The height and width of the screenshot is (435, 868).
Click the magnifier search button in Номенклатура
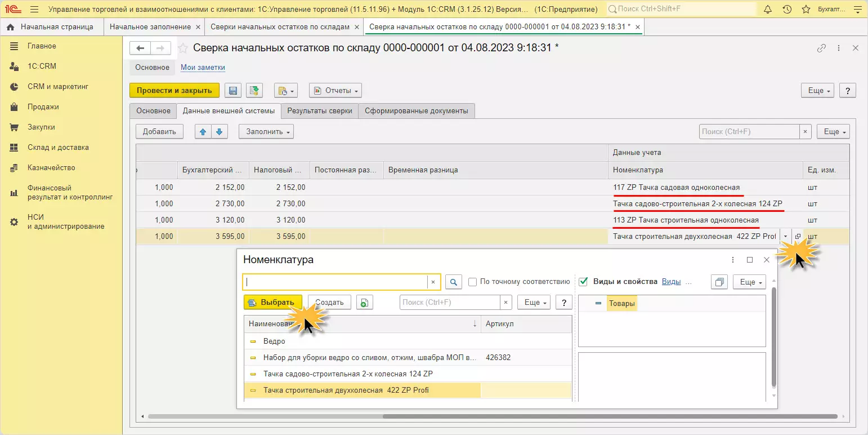454,282
